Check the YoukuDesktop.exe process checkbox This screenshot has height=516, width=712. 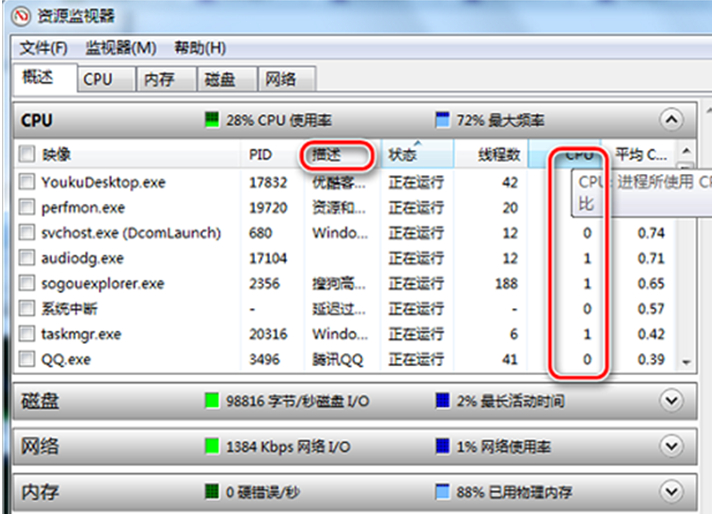28,182
